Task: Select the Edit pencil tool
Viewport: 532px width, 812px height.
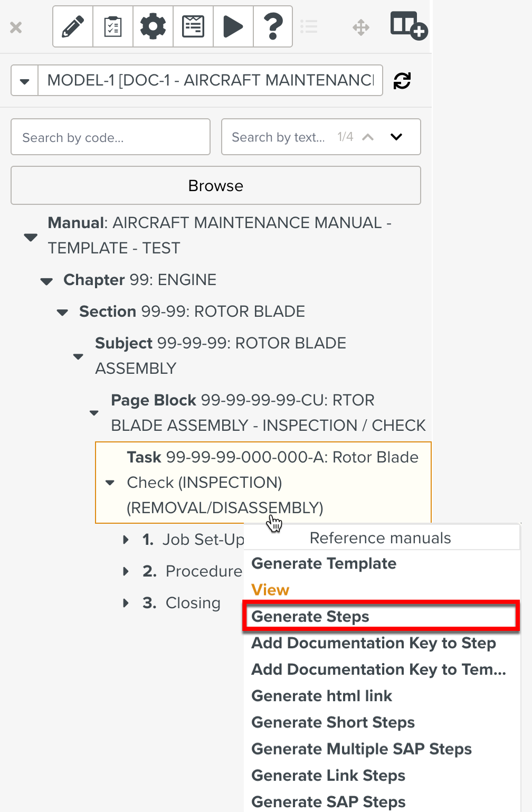Action: coord(72,26)
